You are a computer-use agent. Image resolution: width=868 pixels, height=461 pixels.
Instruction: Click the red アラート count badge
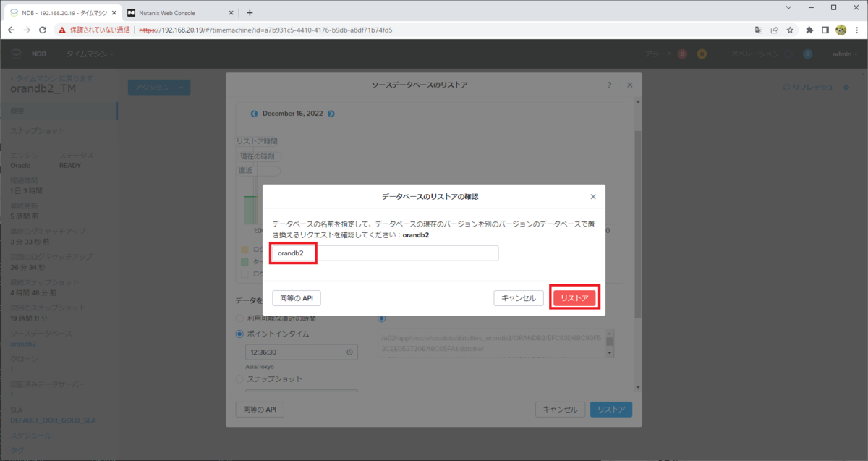coord(681,54)
